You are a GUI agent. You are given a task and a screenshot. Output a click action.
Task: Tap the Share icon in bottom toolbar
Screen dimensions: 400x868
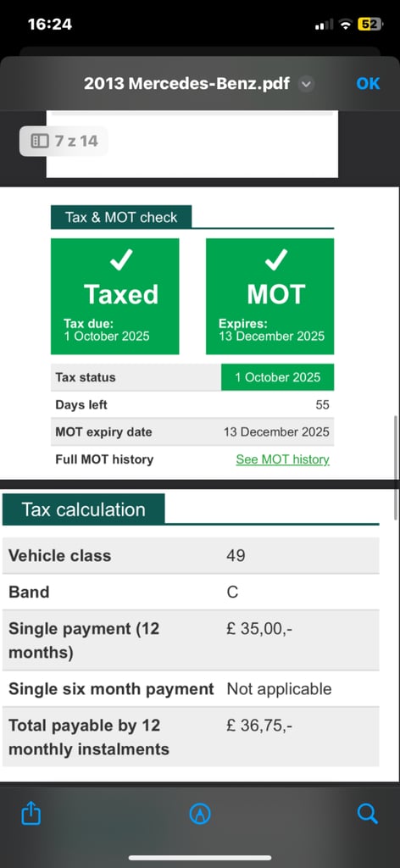(x=31, y=814)
